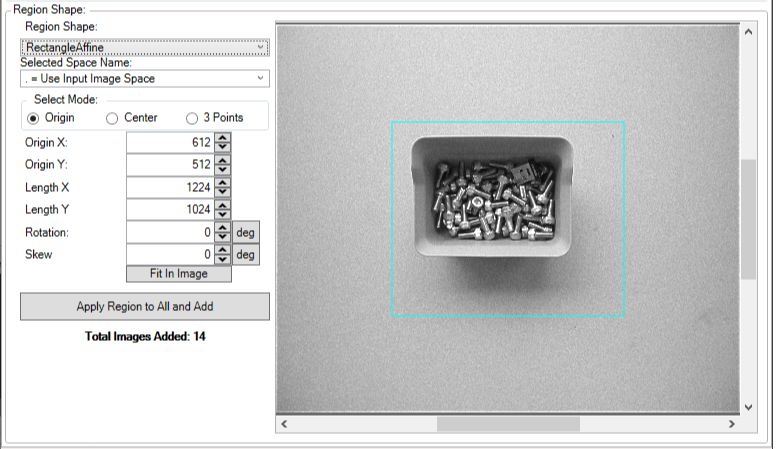777x449 pixels.
Task: Increment Origin Y using up spinner
Action: coord(222,160)
